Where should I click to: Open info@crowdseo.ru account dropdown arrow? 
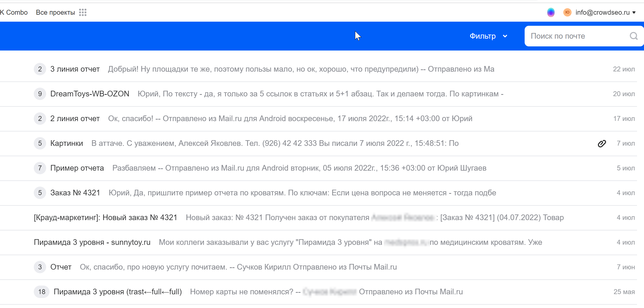click(634, 12)
